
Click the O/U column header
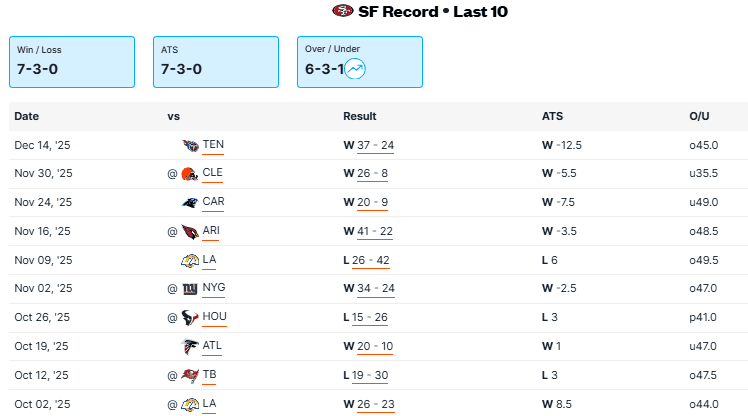[x=698, y=117]
